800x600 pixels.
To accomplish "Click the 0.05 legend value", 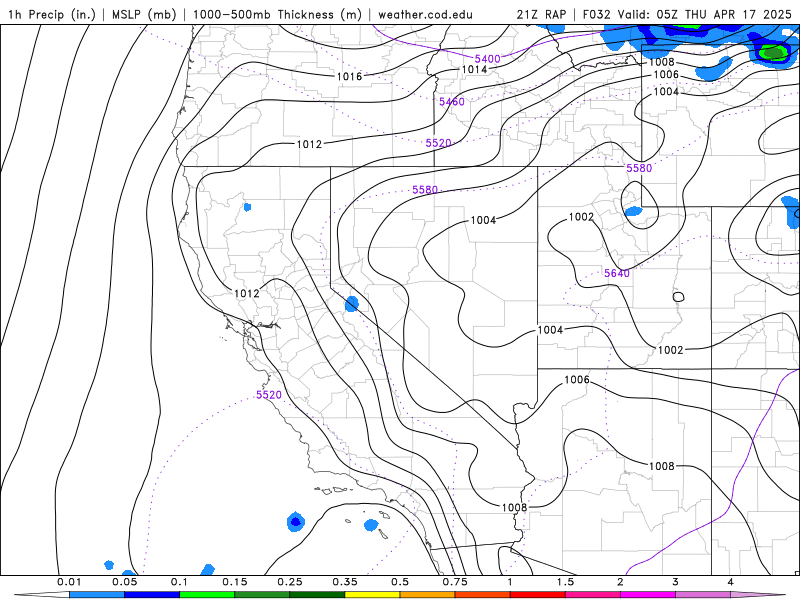I will click(x=124, y=582).
